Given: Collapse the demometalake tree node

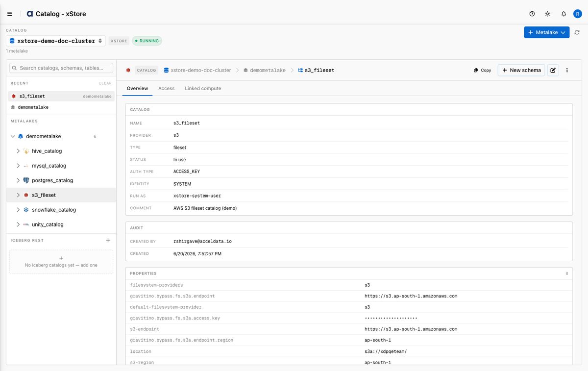Looking at the screenshot, I should tap(13, 136).
